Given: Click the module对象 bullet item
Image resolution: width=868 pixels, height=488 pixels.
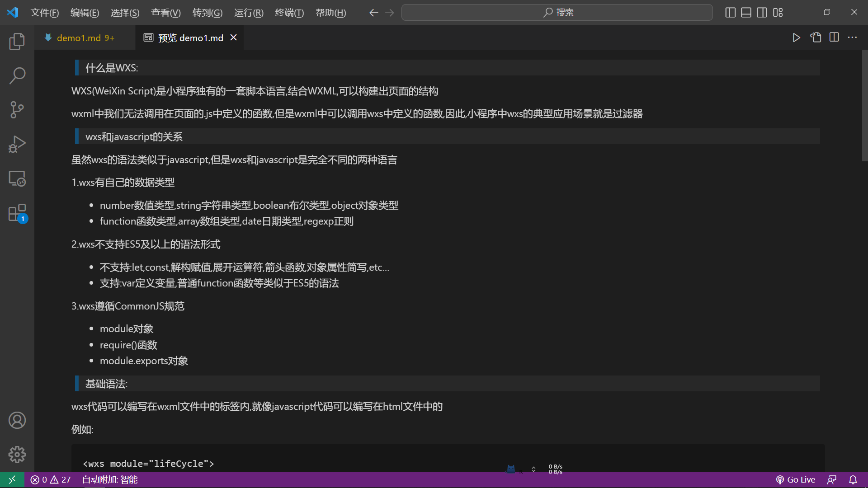Looking at the screenshot, I should [x=127, y=328].
